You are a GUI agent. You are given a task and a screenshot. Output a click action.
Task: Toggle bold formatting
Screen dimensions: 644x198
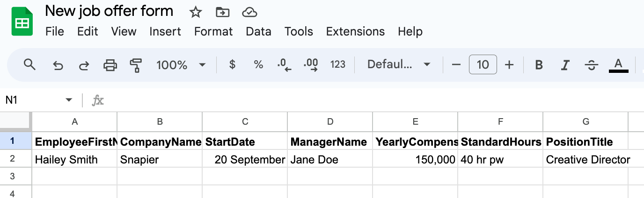pos(539,65)
